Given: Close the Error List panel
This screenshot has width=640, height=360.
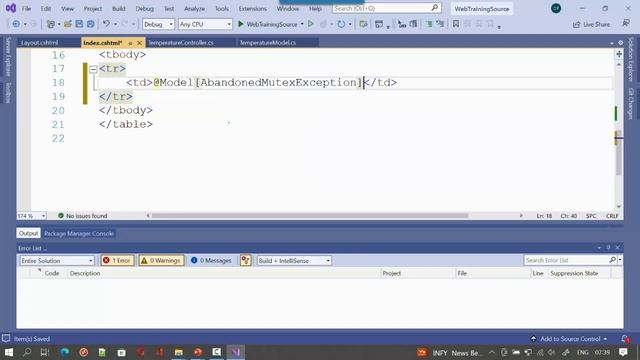Looking at the screenshot, I should 617,248.
